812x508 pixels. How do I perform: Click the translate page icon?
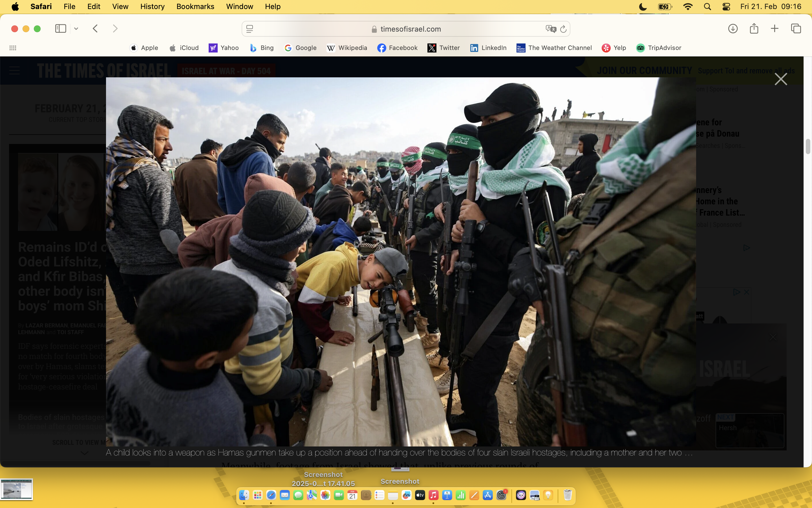pyautogui.click(x=551, y=29)
